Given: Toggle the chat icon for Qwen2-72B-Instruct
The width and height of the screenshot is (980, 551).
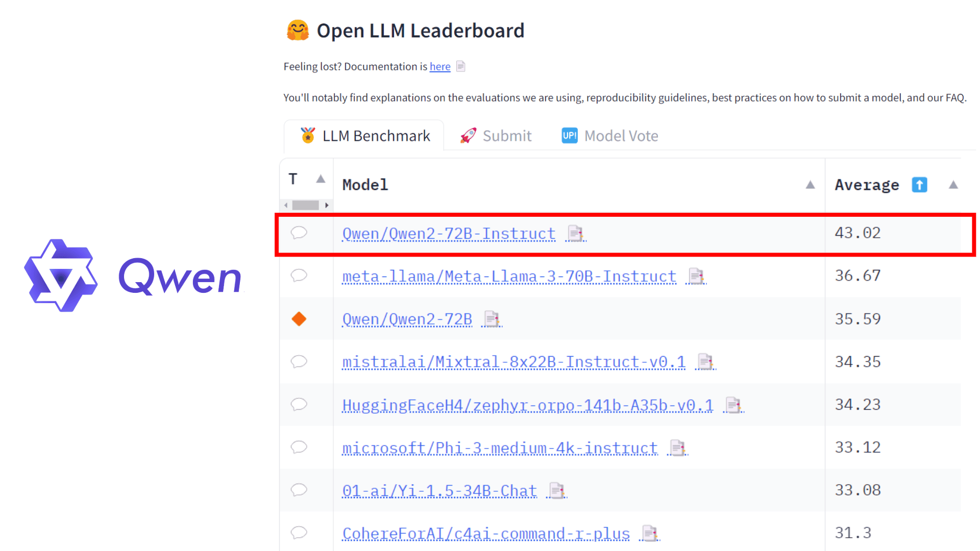Looking at the screenshot, I should coord(300,233).
